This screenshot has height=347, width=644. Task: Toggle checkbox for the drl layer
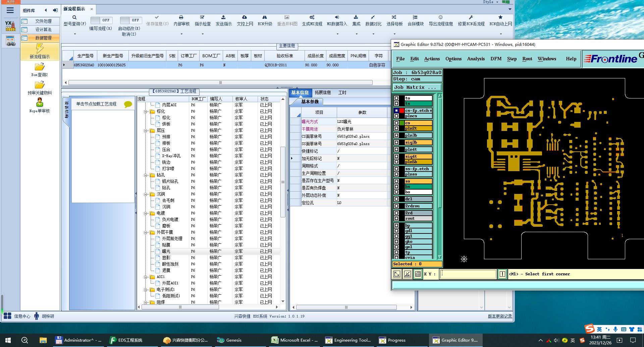pyautogui.click(x=396, y=199)
